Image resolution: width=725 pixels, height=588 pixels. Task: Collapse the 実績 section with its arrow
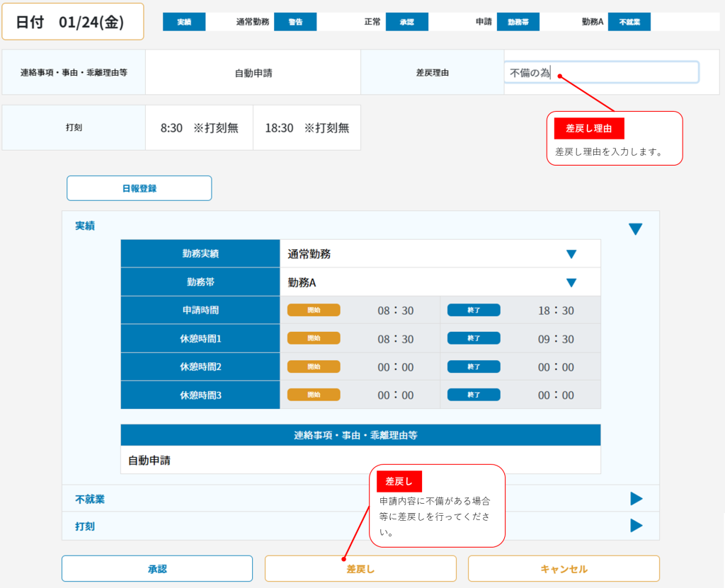click(635, 229)
